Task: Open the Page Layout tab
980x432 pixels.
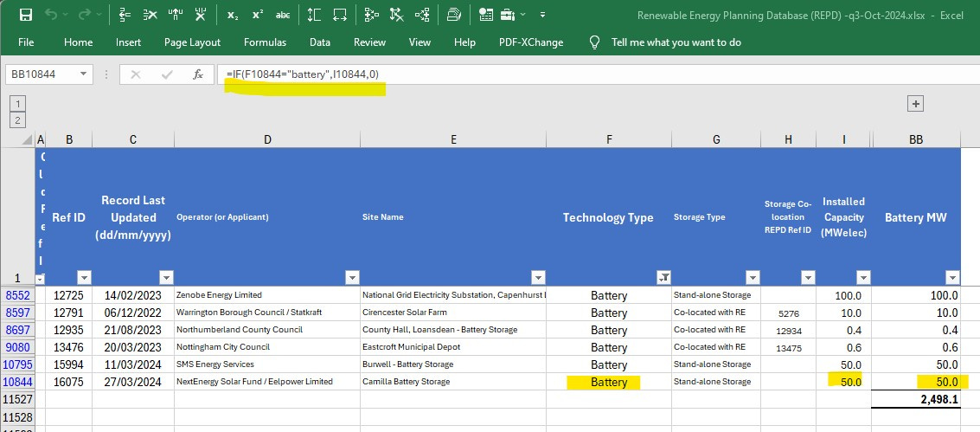Action: [193, 42]
